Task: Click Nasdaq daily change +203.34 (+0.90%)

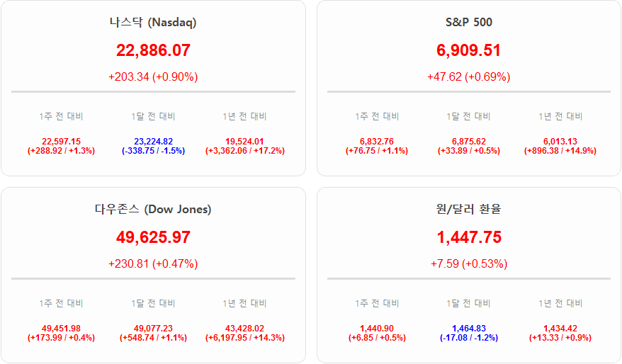Action: (153, 76)
